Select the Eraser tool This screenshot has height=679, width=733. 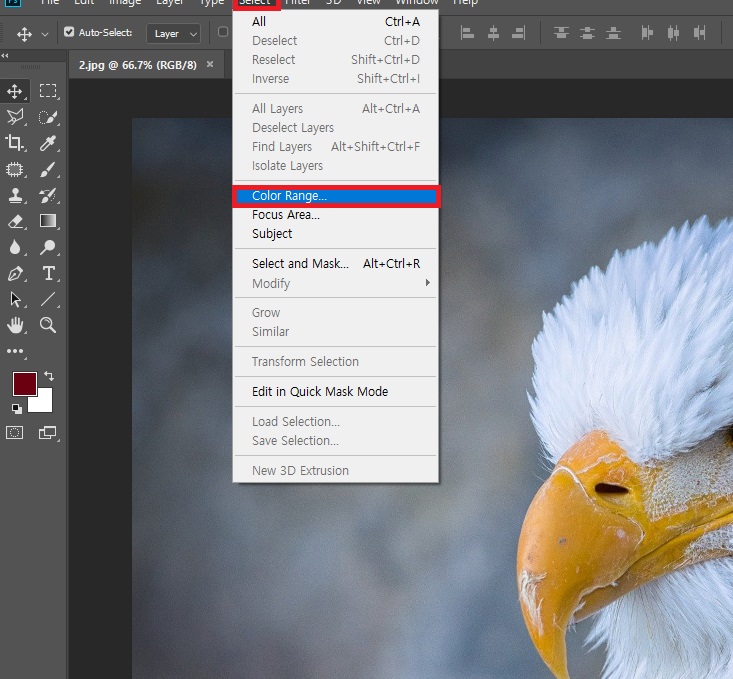point(15,221)
